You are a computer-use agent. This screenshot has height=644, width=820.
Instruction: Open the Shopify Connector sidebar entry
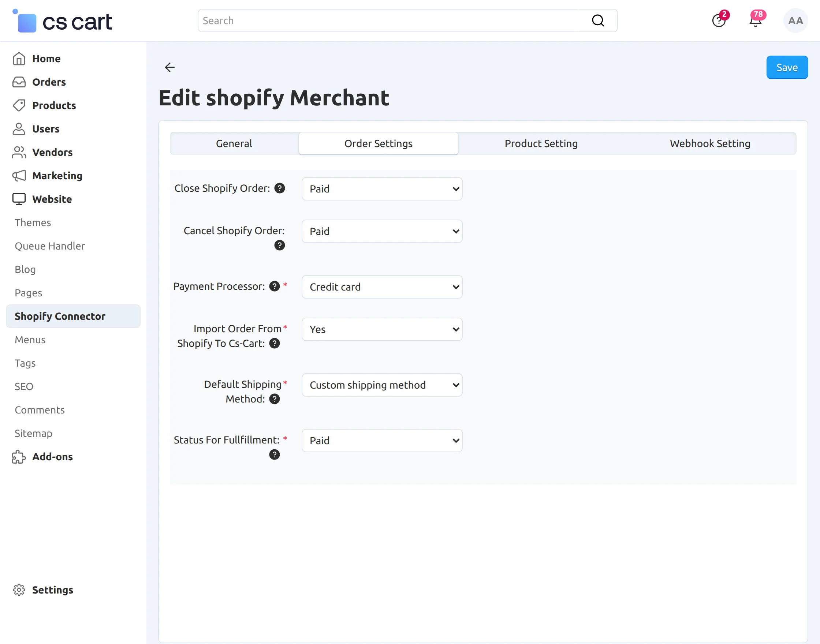(x=60, y=316)
